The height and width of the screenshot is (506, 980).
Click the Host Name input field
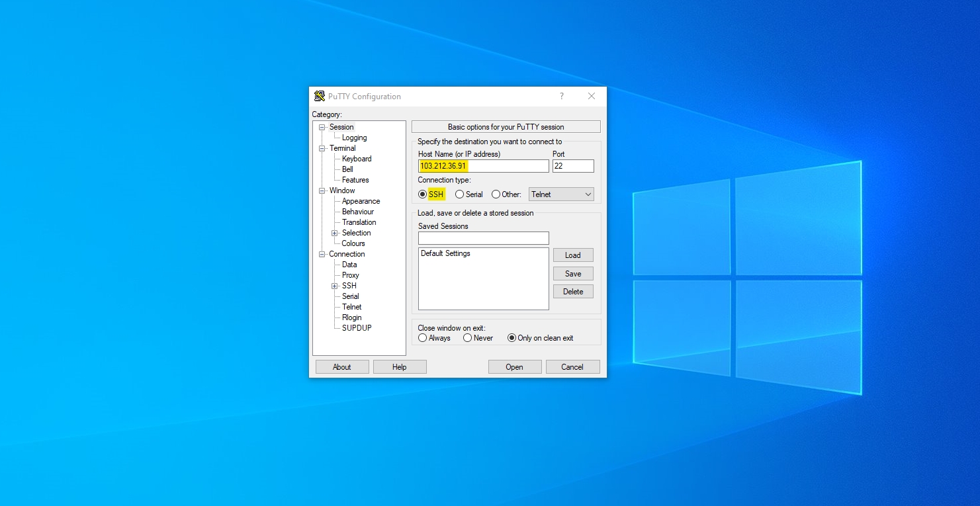pos(483,166)
